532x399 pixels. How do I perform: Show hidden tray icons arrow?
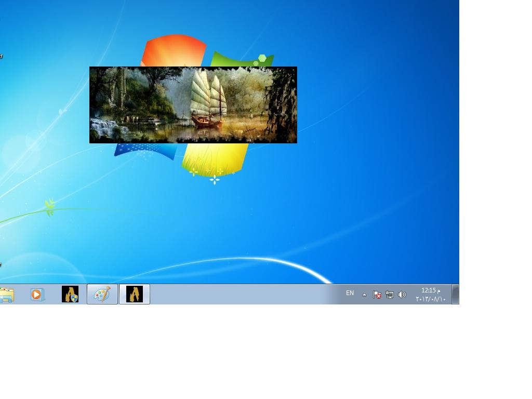(x=364, y=295)
